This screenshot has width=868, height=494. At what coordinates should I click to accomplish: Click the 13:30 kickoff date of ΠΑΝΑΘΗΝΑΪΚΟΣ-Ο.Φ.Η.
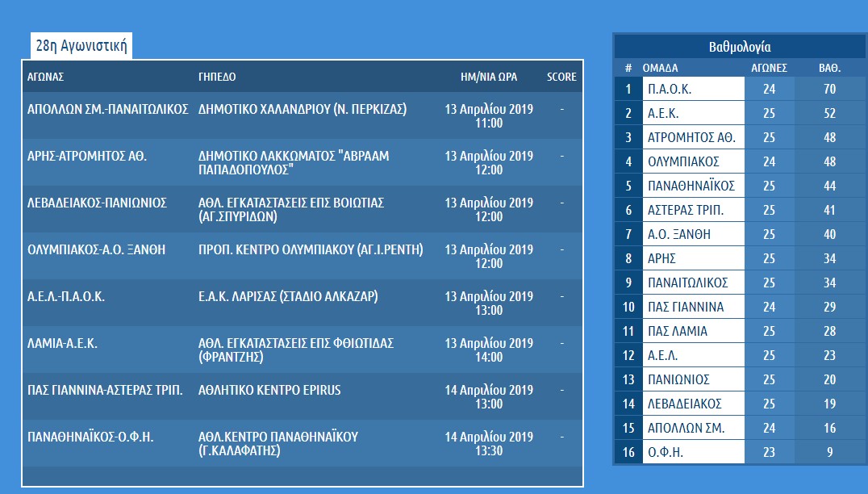click(489, 444)
